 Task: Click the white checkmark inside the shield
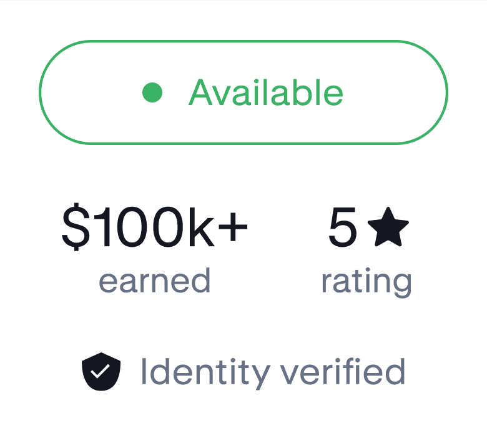(102, 371)
